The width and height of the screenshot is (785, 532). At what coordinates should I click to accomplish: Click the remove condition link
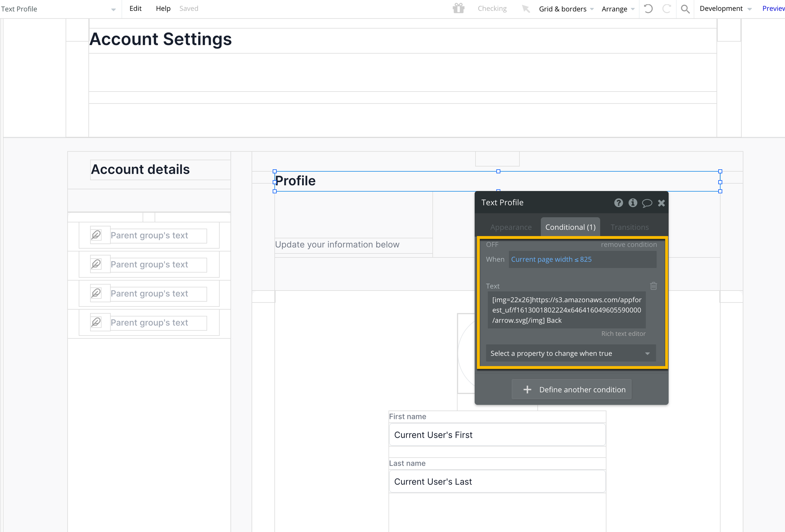click(629, 245)
